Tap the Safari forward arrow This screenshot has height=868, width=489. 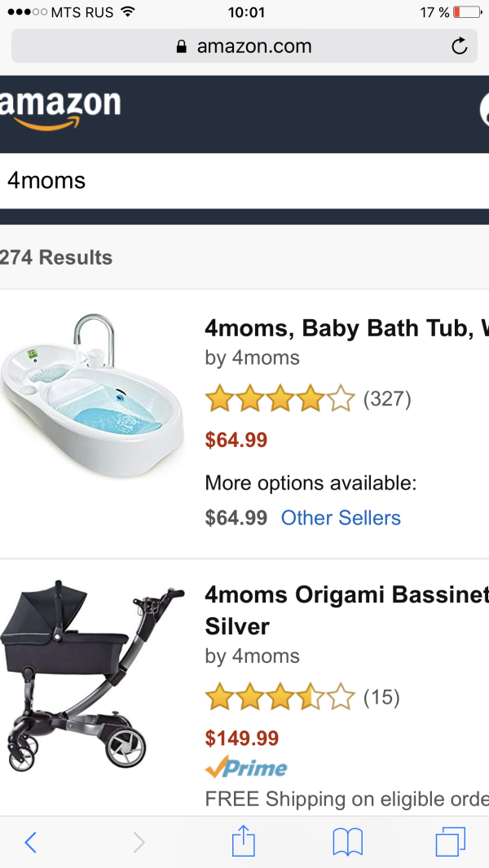pos(139,842)
